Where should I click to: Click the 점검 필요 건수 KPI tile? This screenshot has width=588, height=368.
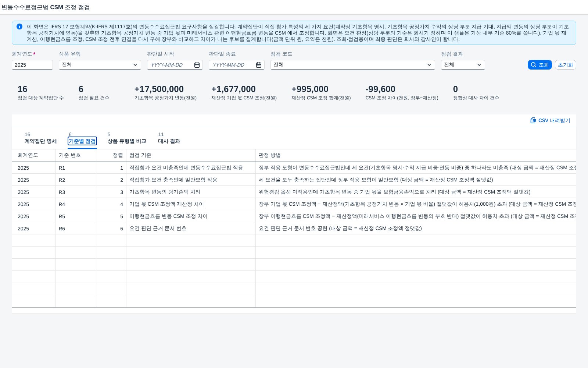pos(94,93)
